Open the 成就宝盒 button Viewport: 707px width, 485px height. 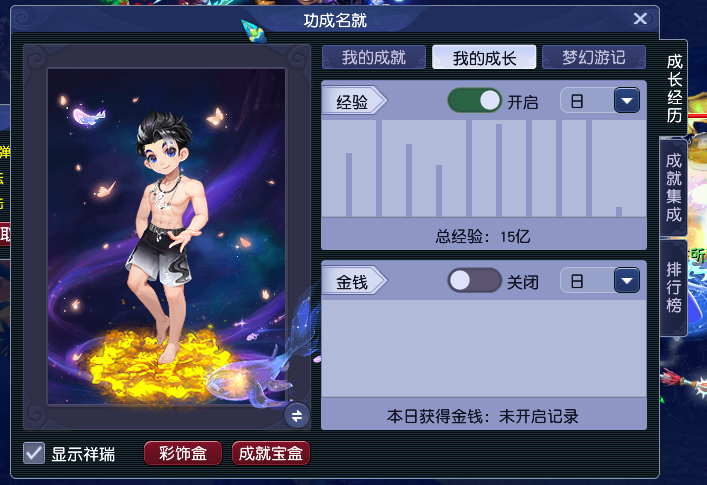click(271, 453)
